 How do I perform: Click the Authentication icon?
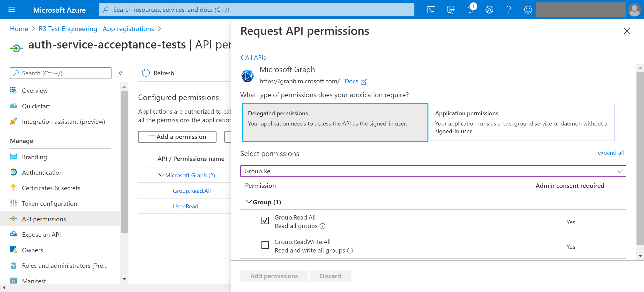click(x=13, y=172)
